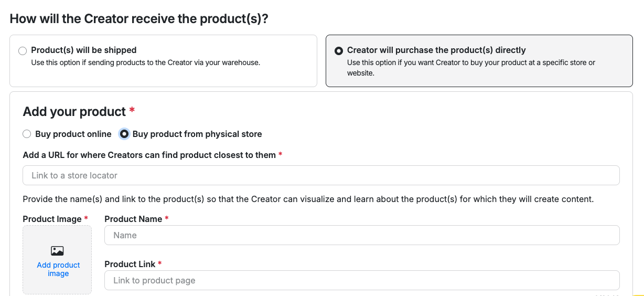Click the 'How will the Creator receive' heading
The width and height of the screenshot is (644, 296).
[139, 19]
